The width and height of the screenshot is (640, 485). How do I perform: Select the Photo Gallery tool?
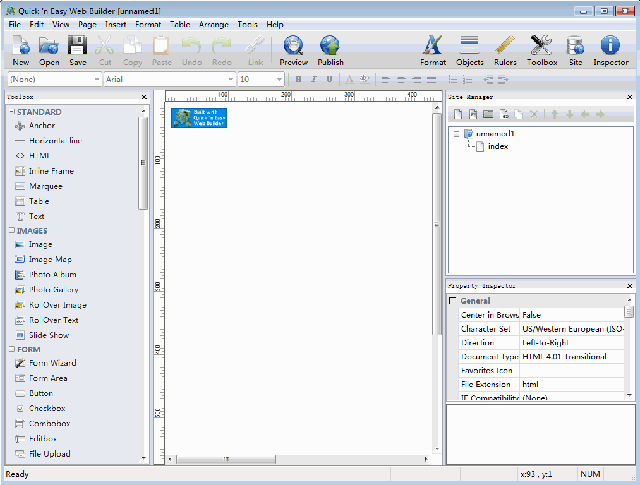point(46,289)
